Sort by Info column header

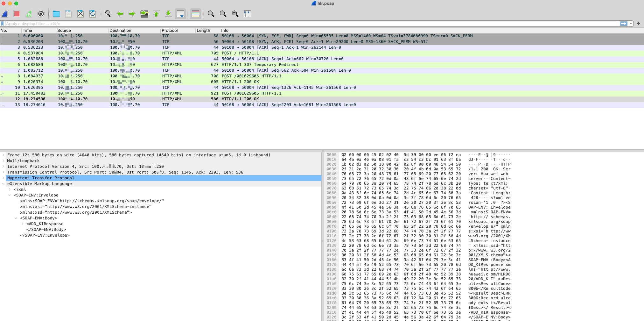pyautogui.click(x=432, y=31)
